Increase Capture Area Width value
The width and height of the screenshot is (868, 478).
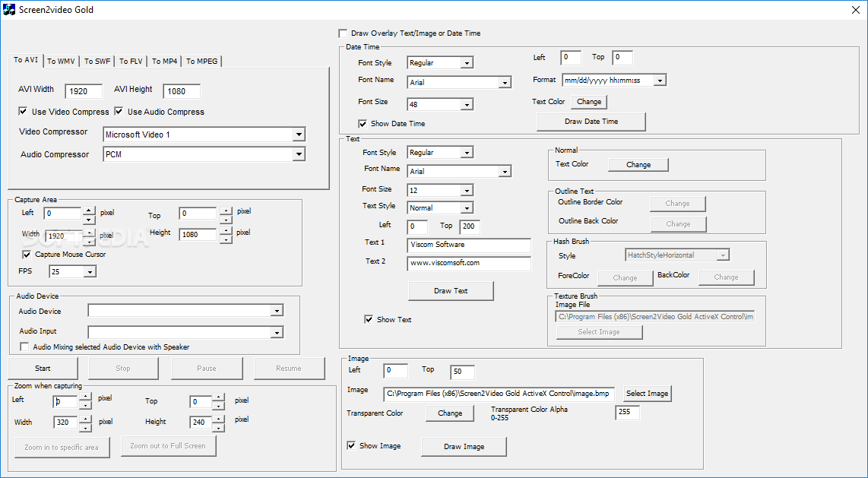tap(89, 232)
